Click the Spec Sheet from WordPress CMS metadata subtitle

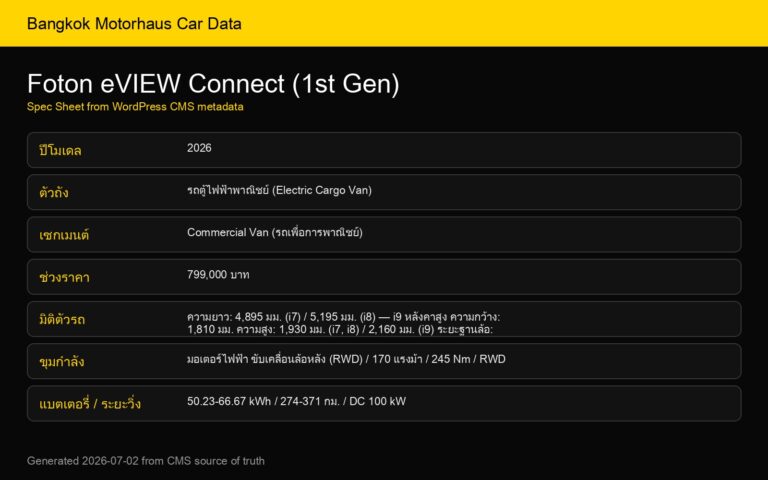tap(135, 107)
